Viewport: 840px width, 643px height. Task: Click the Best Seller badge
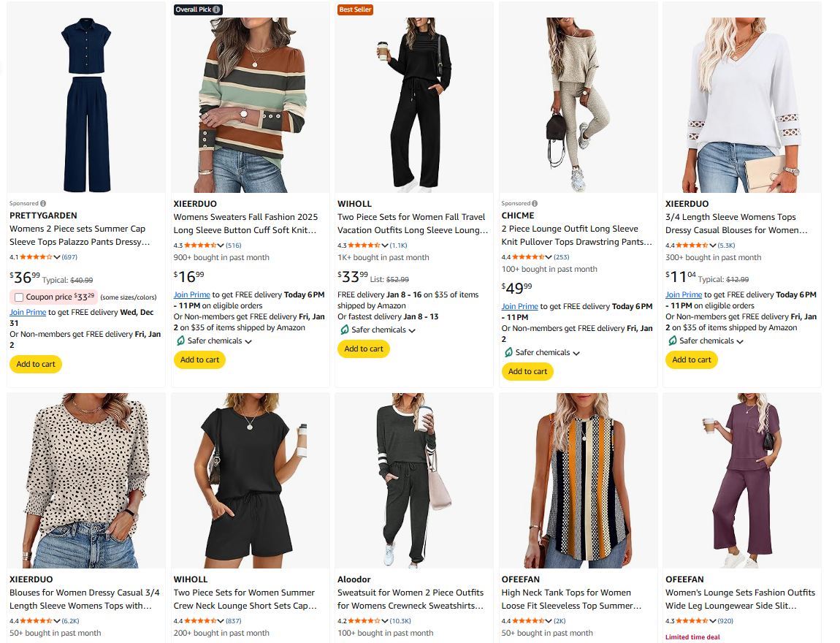click(x=355, y=9)
